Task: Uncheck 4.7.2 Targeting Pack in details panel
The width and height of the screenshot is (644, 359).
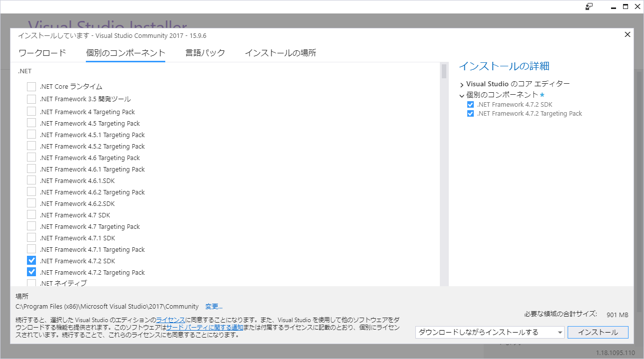Action: click(x=470, y=114)
